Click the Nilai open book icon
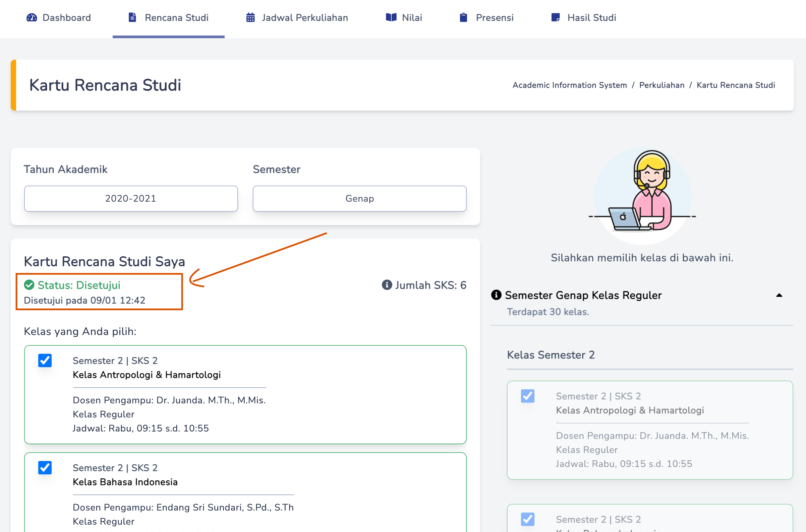 (391, 18)
